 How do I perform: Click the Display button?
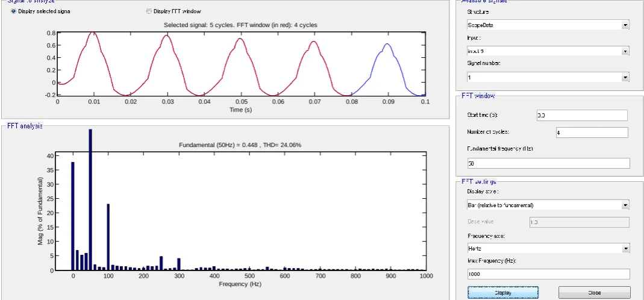(x=502, y=293)
